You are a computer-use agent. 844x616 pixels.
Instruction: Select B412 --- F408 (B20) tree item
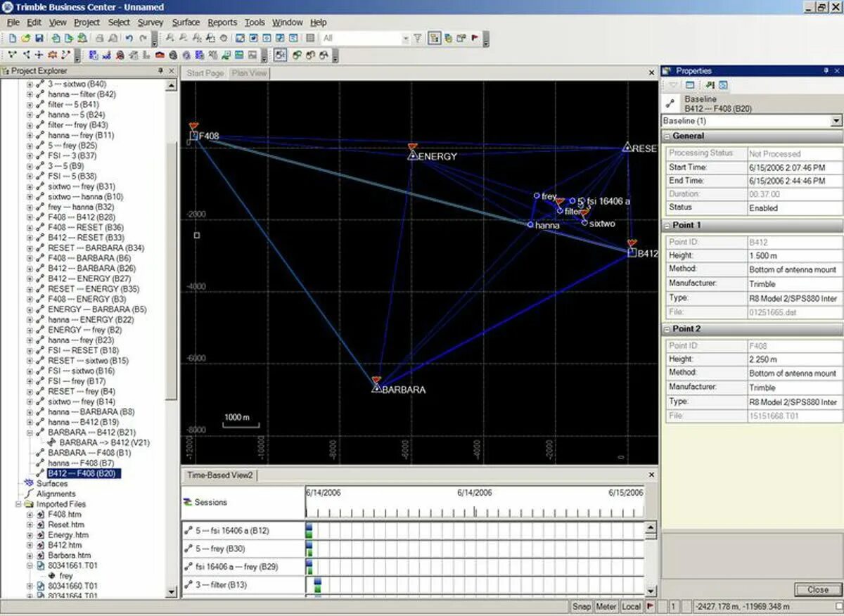point(84,474)
